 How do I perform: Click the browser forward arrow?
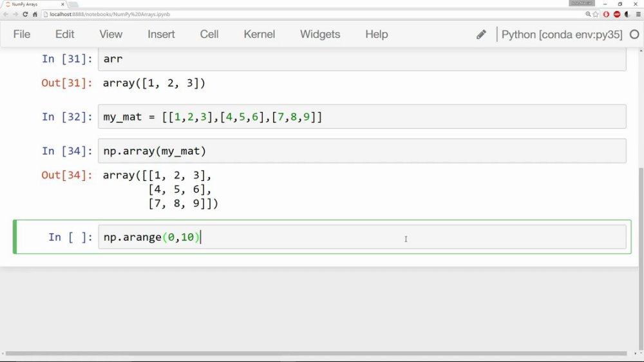15,14
